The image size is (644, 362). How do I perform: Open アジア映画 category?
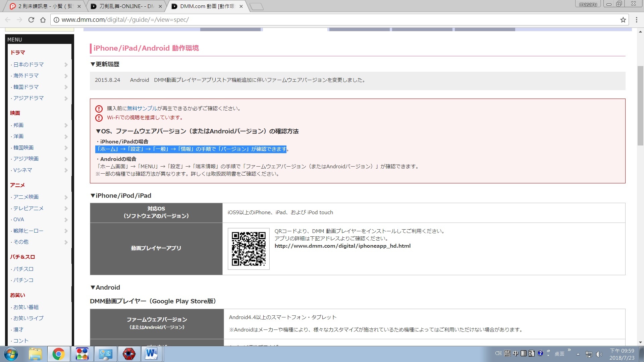26,159
